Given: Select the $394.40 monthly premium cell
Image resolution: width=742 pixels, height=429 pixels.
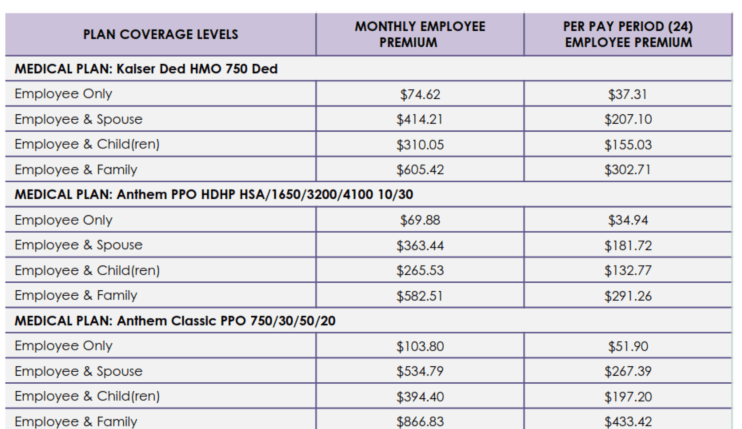Looking at the screenshot, I should (419, 396).
